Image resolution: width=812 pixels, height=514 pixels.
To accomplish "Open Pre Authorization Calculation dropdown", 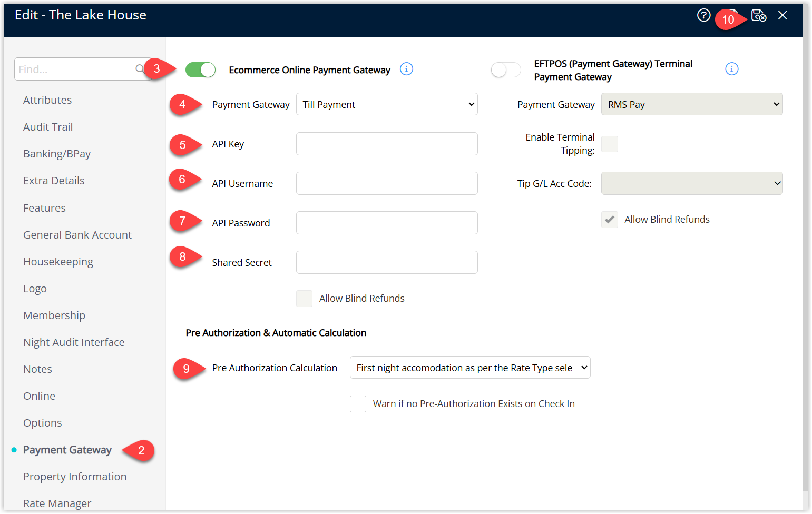I will [470, 368].
